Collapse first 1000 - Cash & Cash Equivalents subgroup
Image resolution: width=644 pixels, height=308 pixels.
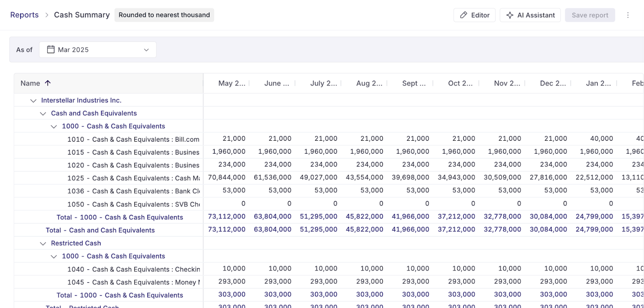pos(54,127)
